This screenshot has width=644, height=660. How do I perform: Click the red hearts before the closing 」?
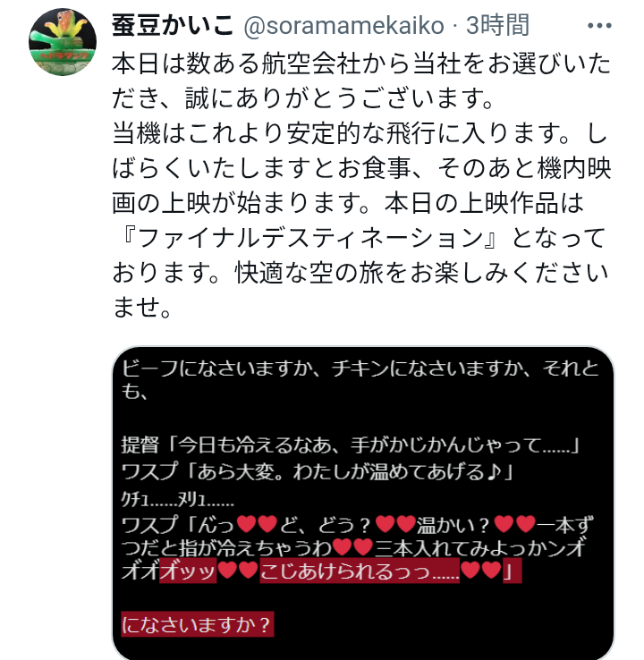481,571
